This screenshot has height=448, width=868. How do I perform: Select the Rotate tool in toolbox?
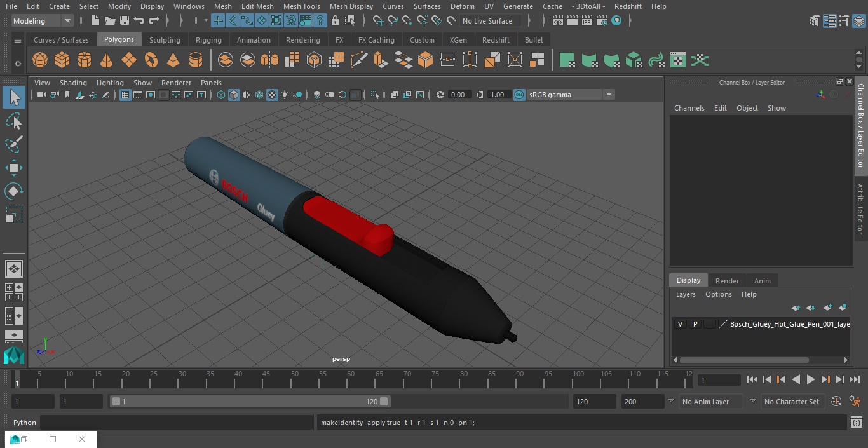click(13, 191)
